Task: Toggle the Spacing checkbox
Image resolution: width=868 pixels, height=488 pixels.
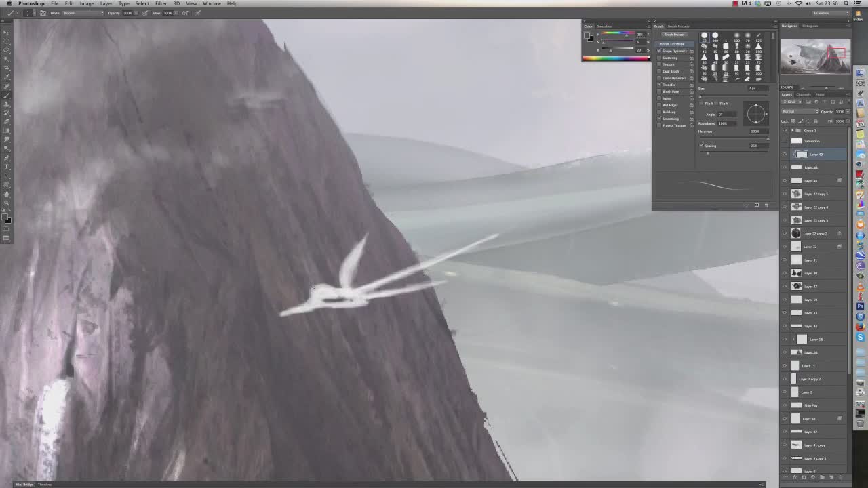Action: coord(701,146)
